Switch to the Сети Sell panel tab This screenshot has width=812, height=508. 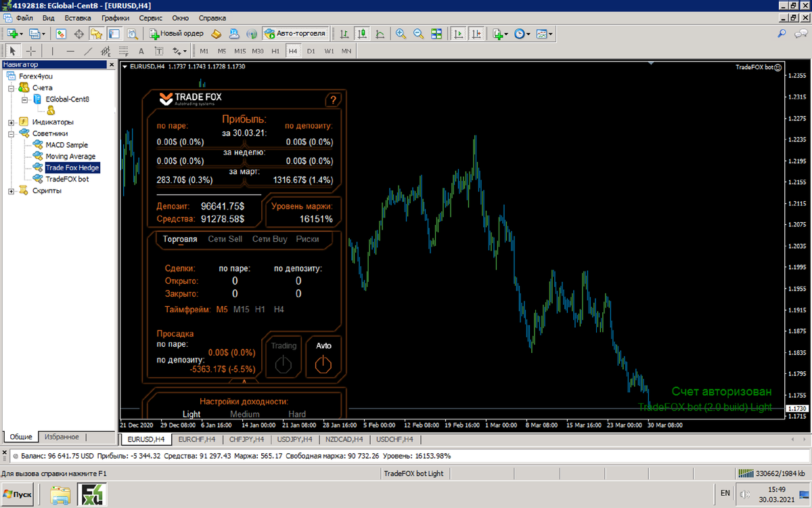[x=225, y=239]
